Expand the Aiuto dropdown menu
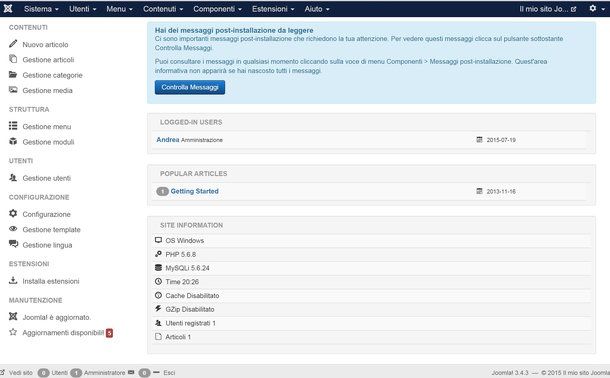610x378 pixels. coord(317,9)
